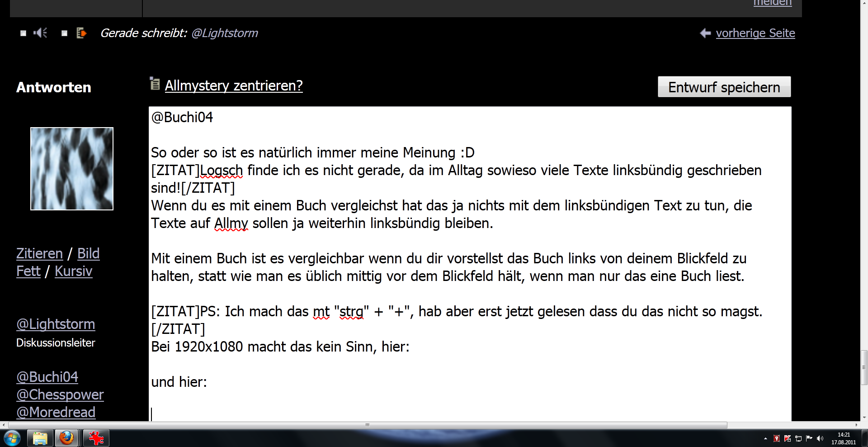Viewport: 868px width, 447px height.
Task: Apply Fett formatting
Action: pyautogui.click(x=28, y=271)
